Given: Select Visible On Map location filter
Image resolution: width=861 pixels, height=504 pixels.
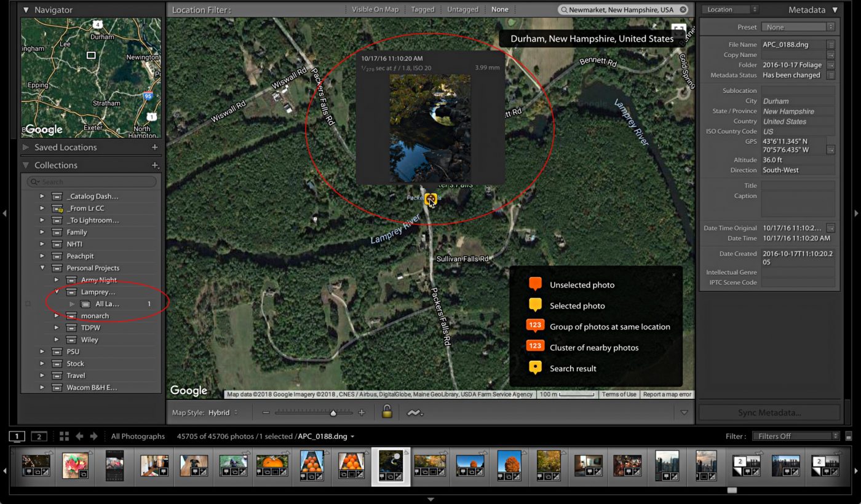Looking at the screenshot, I should pos(375,10).
